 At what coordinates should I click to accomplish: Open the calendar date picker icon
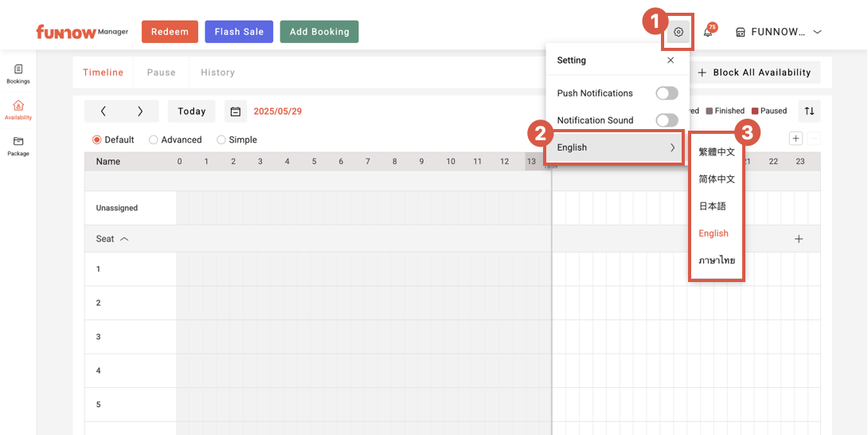pyautogui.click(x=236, y=112)
